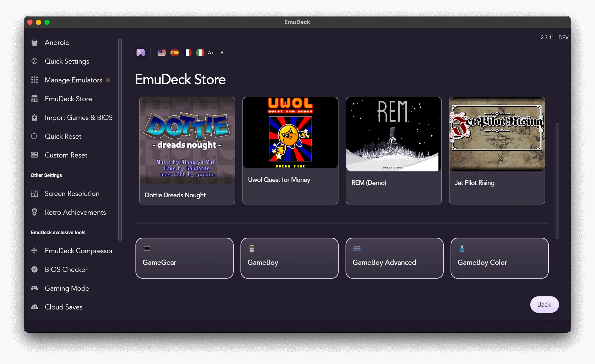Click the Dottie Dreads Nought title
Image resolution: width=595 pixels, height=364 pixels.
pos(175,195)
